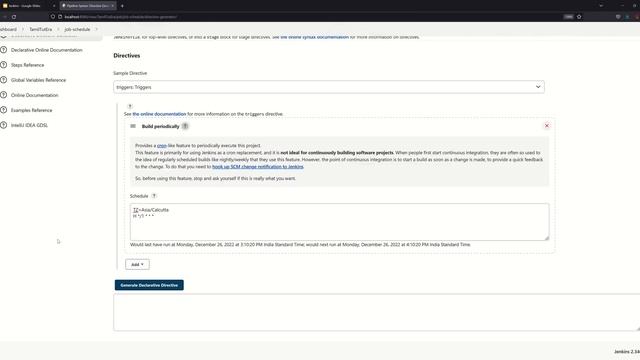640x360 pixels.
Task: Click the Online Documentation sidebar icon
Action: pyautogui.click(x=4, y=95)
